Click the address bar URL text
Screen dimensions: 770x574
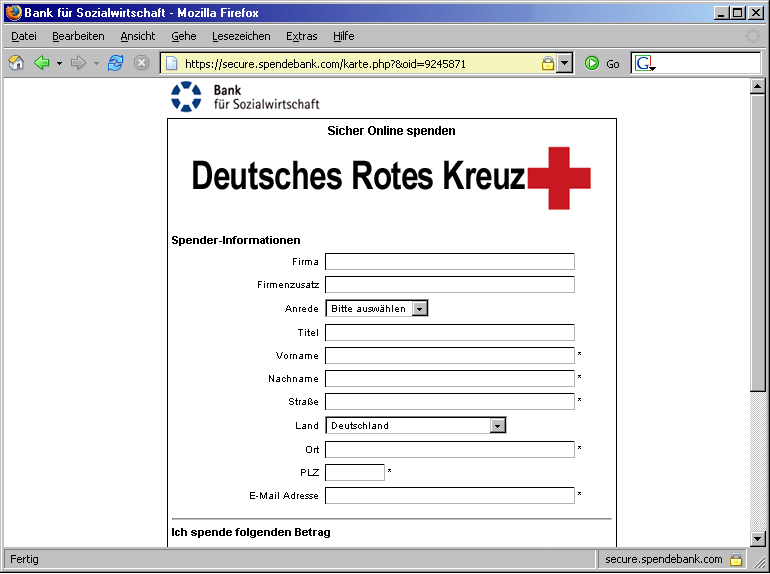(325, 64)
